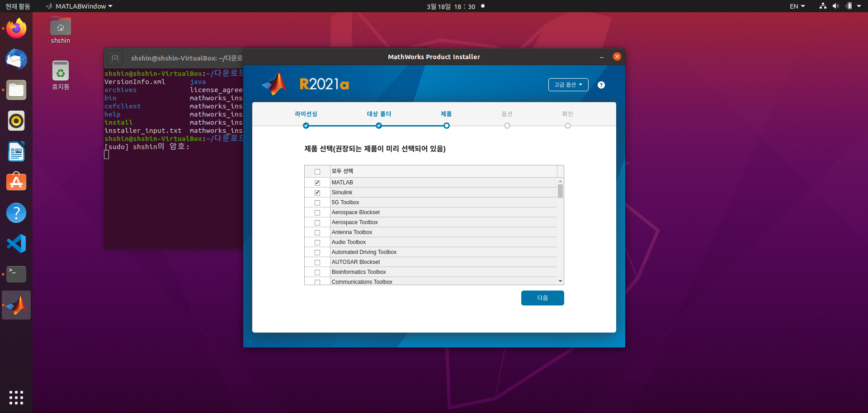The image size is (868, 413).
Task: Uncheck the MATLAB product checkbox
Action: [x=317, y=183]
